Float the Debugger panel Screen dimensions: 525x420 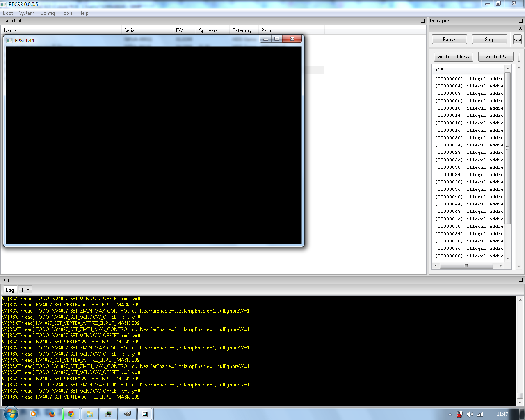(520, 21)
